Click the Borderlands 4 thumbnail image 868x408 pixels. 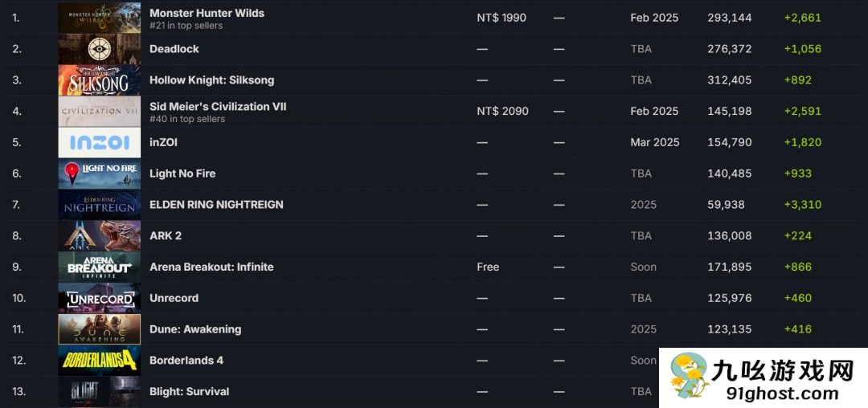pos(99,361)
